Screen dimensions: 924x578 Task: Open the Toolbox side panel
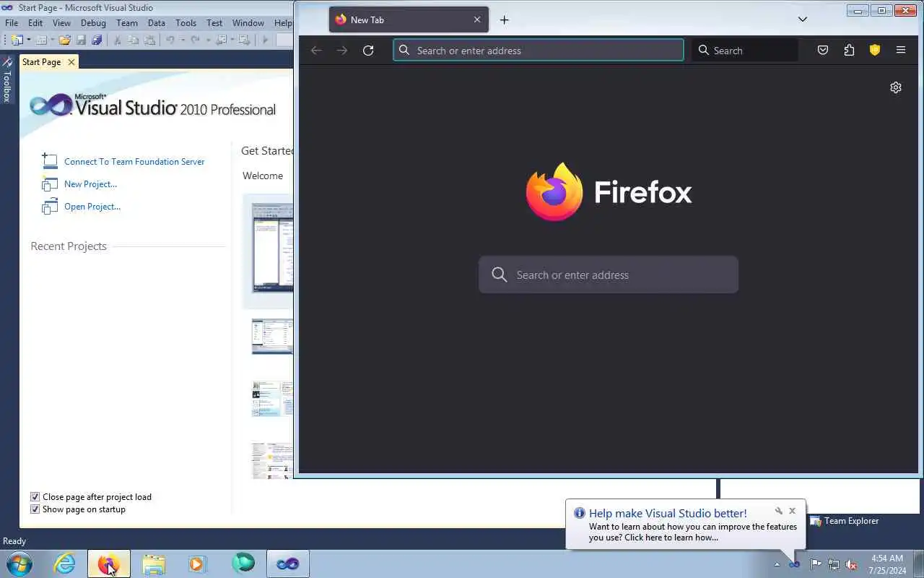click(7, 80)
